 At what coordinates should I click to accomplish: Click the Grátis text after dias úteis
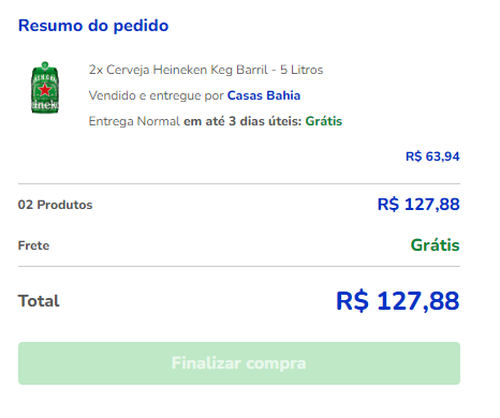[x=324, y=121]
